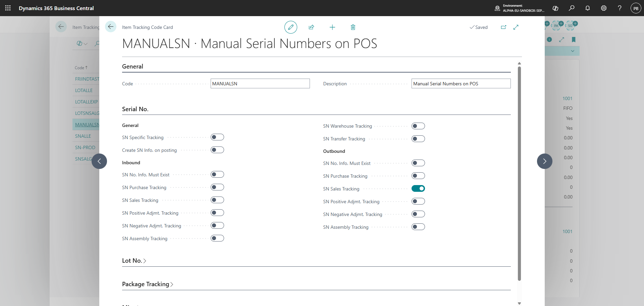Click the PA hexagon add shortcut

pyautogui.click(x=557, y=25)
